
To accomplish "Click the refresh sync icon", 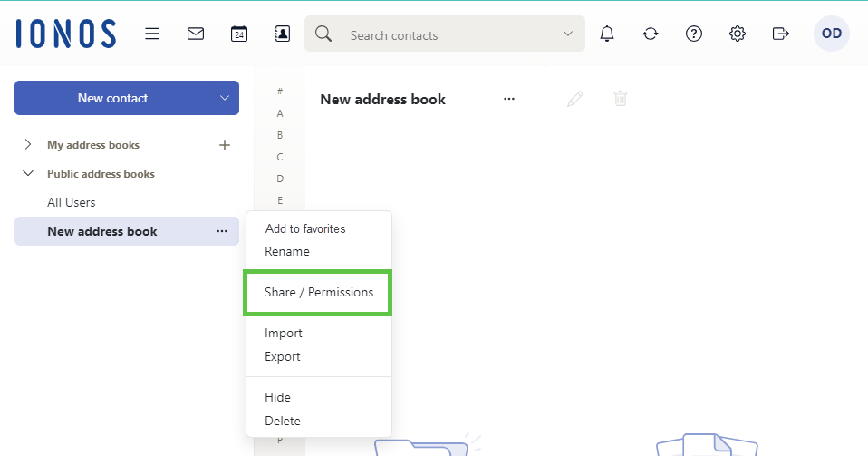I will coord(651,34).
